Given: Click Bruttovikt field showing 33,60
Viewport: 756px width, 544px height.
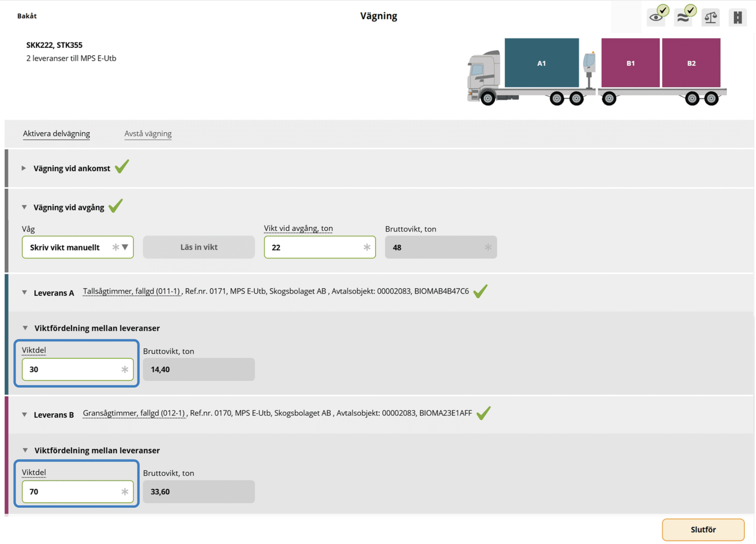Looking at the screenshot, I should [x=199, y=492].
